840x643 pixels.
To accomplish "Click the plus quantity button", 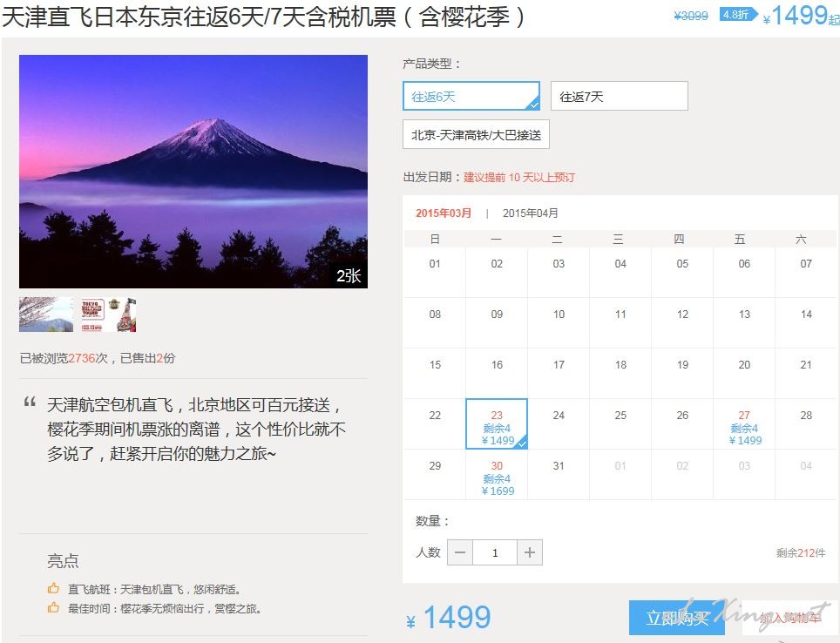I will tap(530, 552).
